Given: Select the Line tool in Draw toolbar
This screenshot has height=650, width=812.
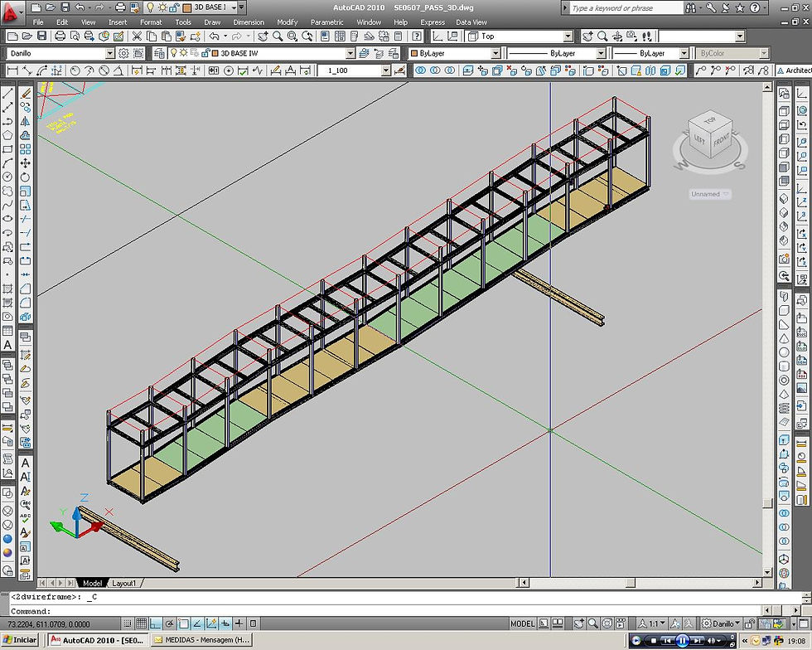Looking at the screenshot, I should pyautogui.click(x=7, y=94).
